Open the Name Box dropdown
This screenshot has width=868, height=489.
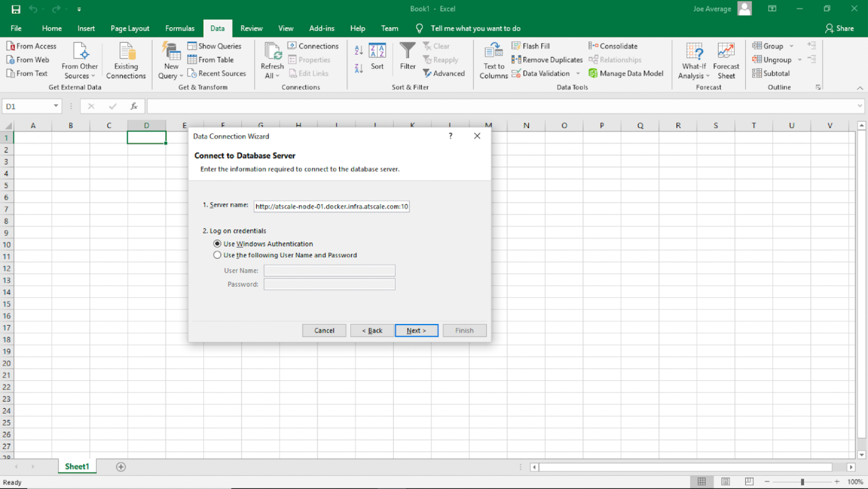pos(56,106)
